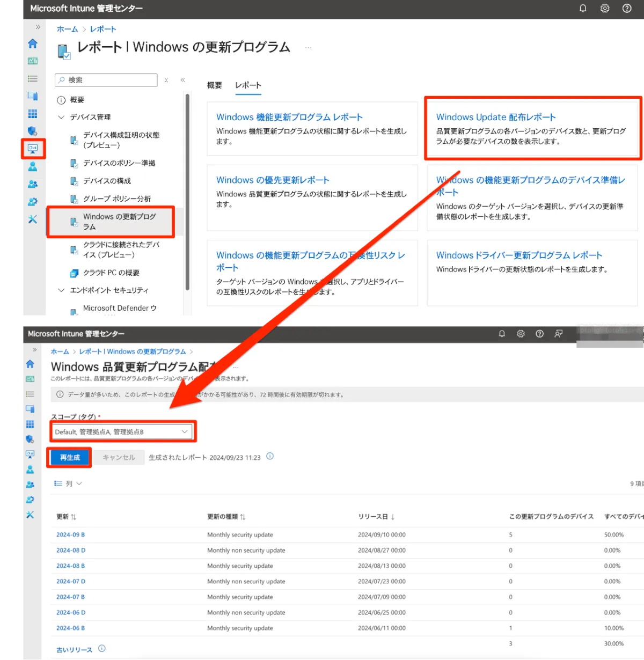Click the 検索 search field

pos(106,80)
